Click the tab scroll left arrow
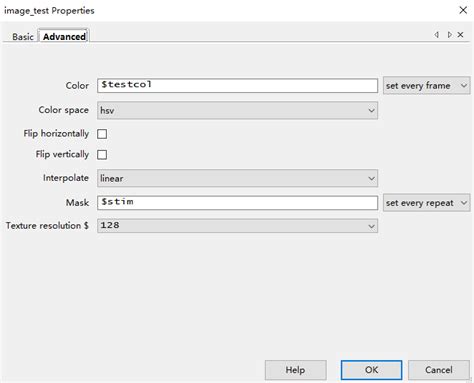Screen dimensions: 474x383 tap(437, 35)
